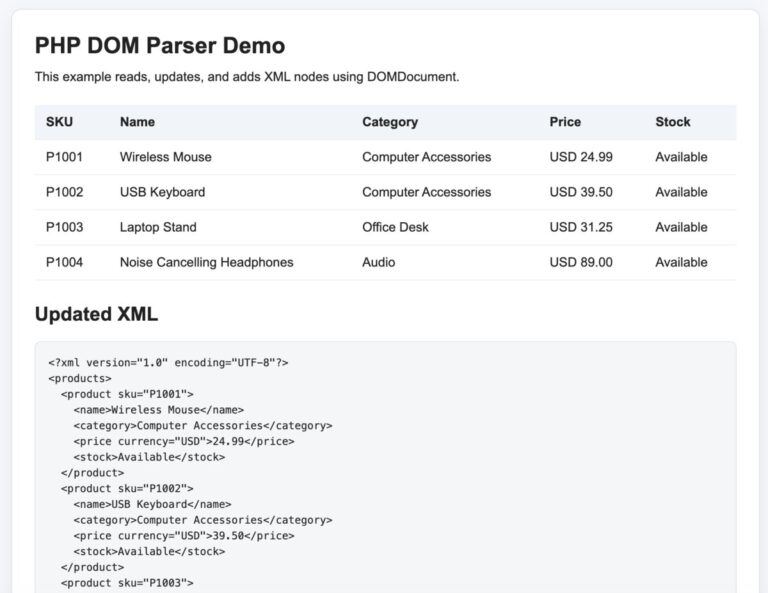The height and width of the screenshot is (593, 768).
Task: Click Computer Accessories in the P1001 row
Action: coord(426,157)
